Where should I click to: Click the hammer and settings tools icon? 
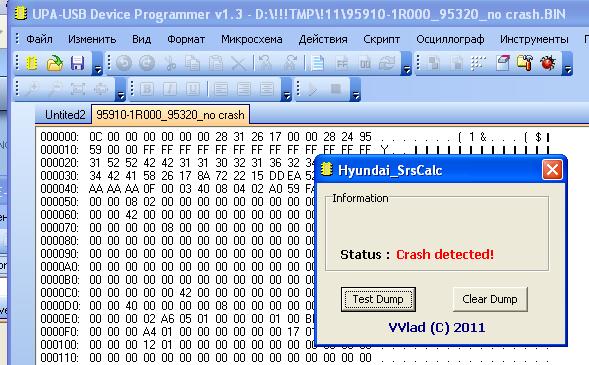tap(525, 63)
